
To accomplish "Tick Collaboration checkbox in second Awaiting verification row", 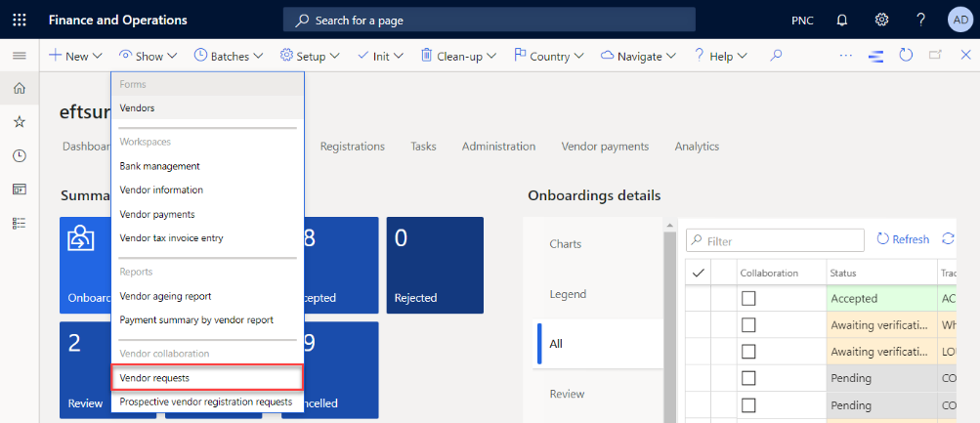I will (x=748, y=352).
